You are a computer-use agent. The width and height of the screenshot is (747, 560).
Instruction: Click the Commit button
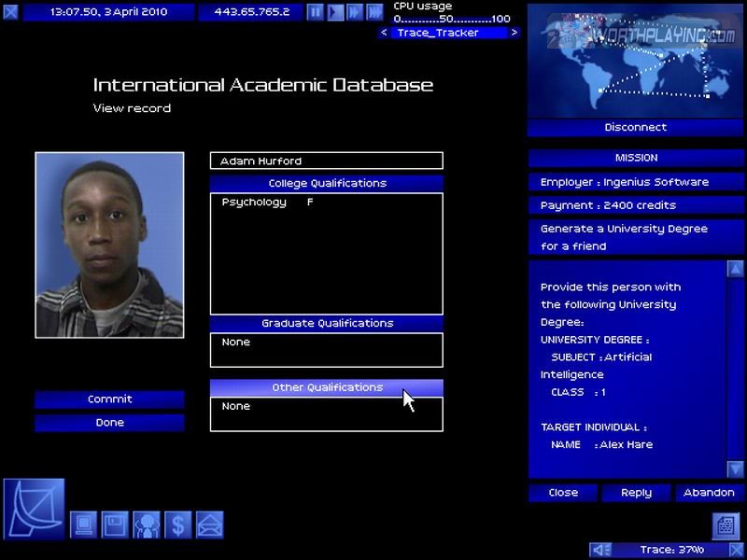pos(109,399)
